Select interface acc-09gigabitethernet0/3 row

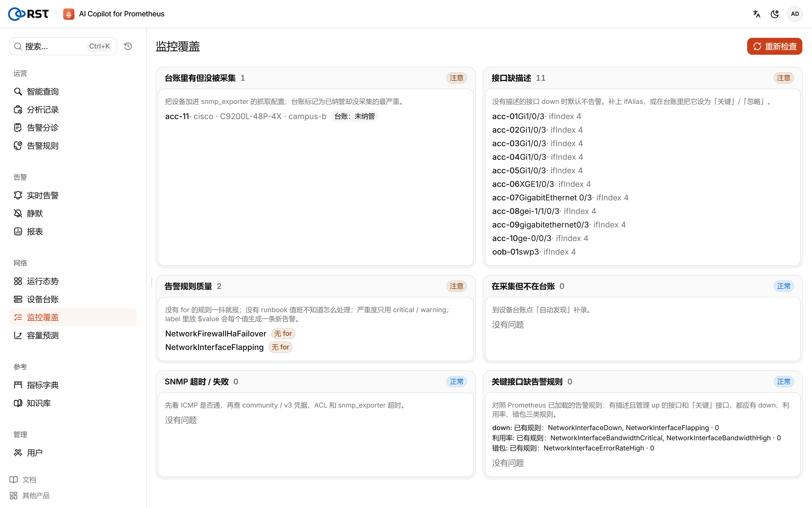coord(559,225)
